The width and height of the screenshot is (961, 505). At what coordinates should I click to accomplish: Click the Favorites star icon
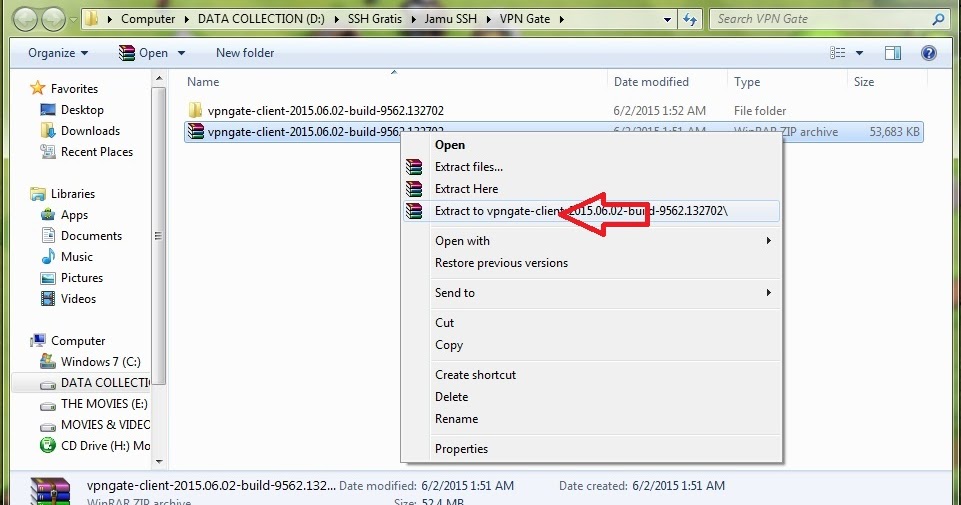coord(38,88)
